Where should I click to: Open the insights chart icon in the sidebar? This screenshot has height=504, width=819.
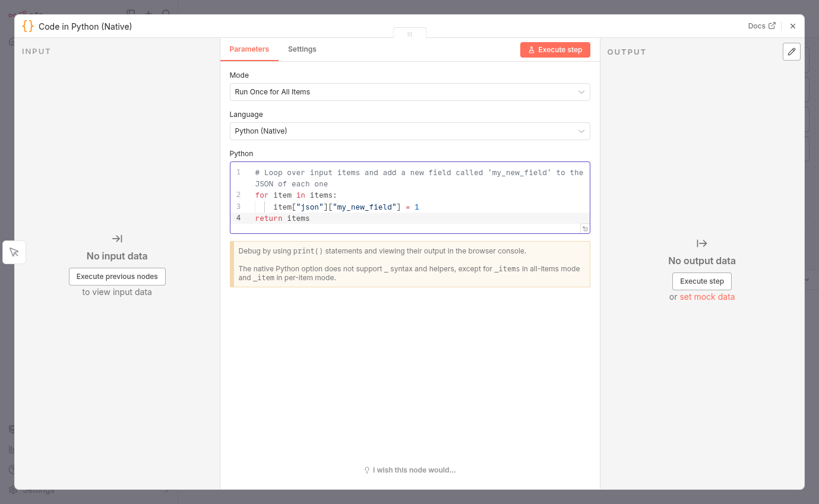coord(12,449)
